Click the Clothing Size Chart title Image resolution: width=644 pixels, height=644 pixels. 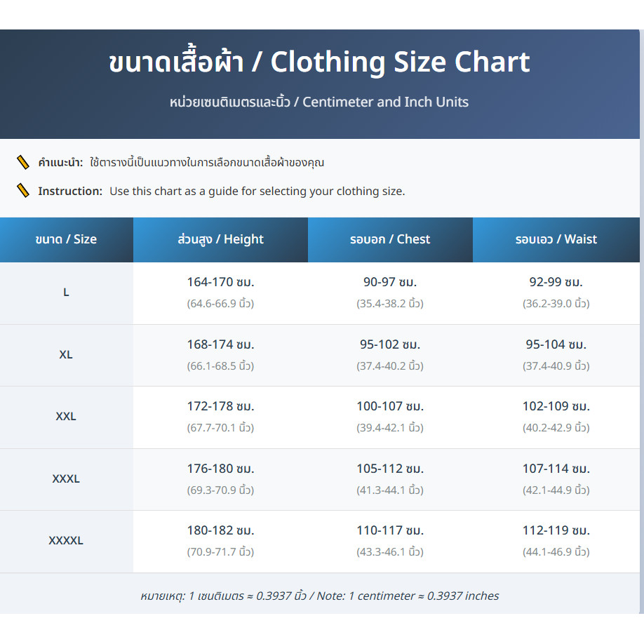coord(320,62)
